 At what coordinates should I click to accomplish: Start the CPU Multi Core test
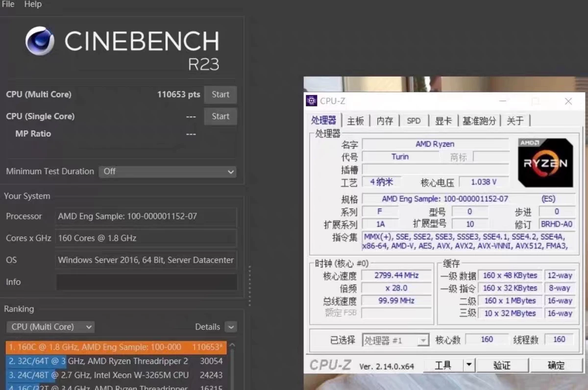[220, 95]
